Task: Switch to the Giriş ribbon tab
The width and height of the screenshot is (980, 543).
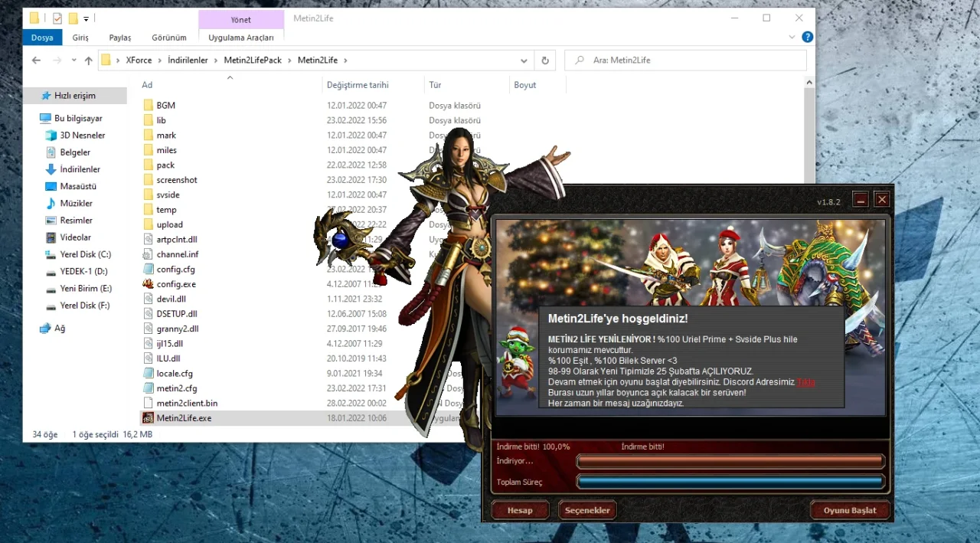Action: tap(80, 38)
